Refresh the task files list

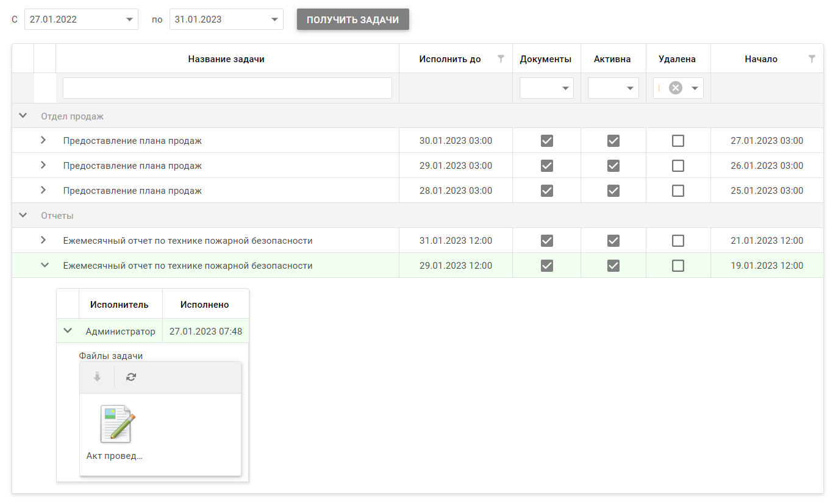point(131,377)
